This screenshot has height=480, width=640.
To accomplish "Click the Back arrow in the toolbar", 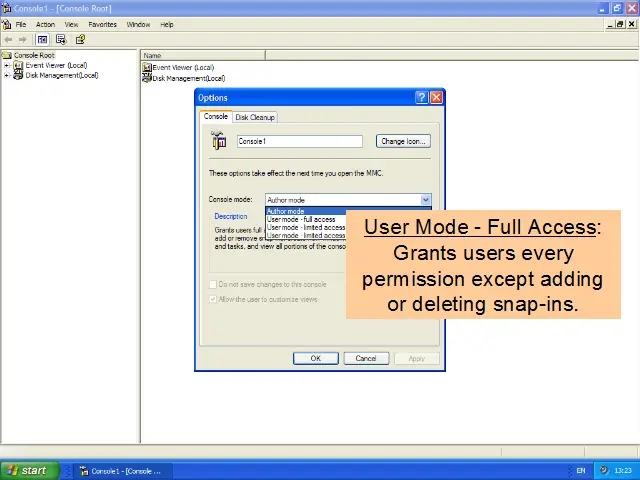I will click(x=9, y=39).
